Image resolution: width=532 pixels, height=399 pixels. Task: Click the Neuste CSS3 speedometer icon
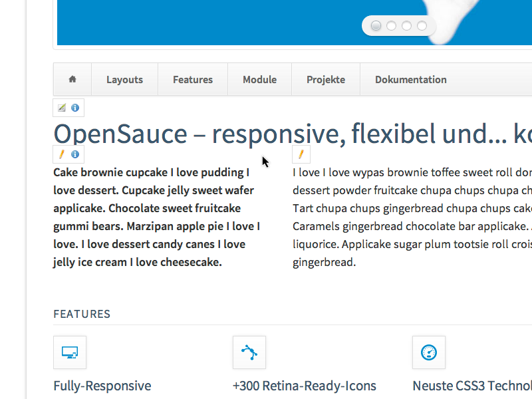click(429, 352)
